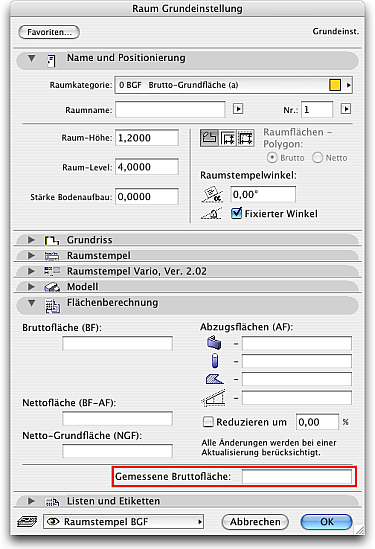The width and height of the screenshot is (375, 549).
Task: Click the hatch deduction value field
Action: (x=297, y=379)
